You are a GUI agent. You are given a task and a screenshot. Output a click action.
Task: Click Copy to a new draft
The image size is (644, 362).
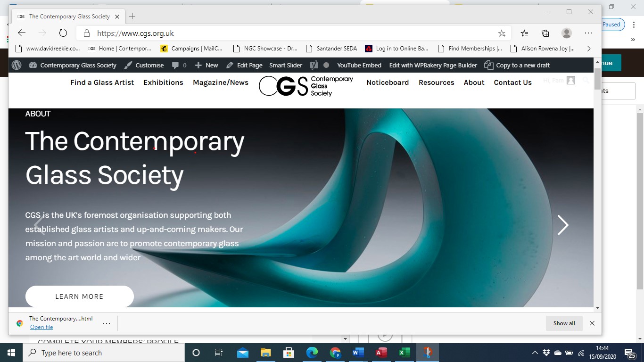pyautogui.click(x=517, y=65)
